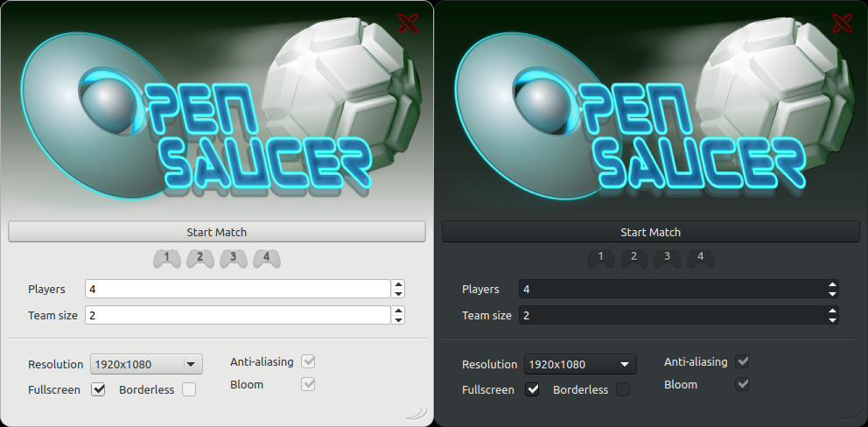Image resolution: width=868 pixels, height=427 pixels.
Task: Start Match in the dark window
Action: (651, 232)
